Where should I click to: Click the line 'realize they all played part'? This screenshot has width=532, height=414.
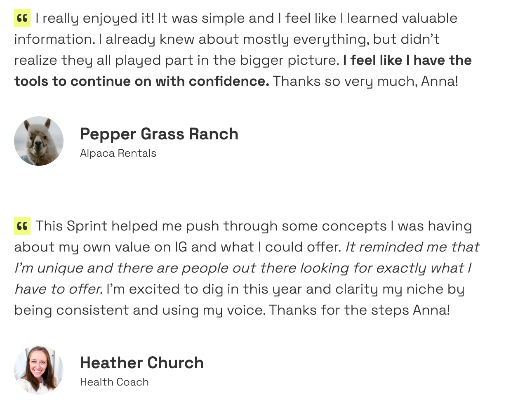point(177,61)
